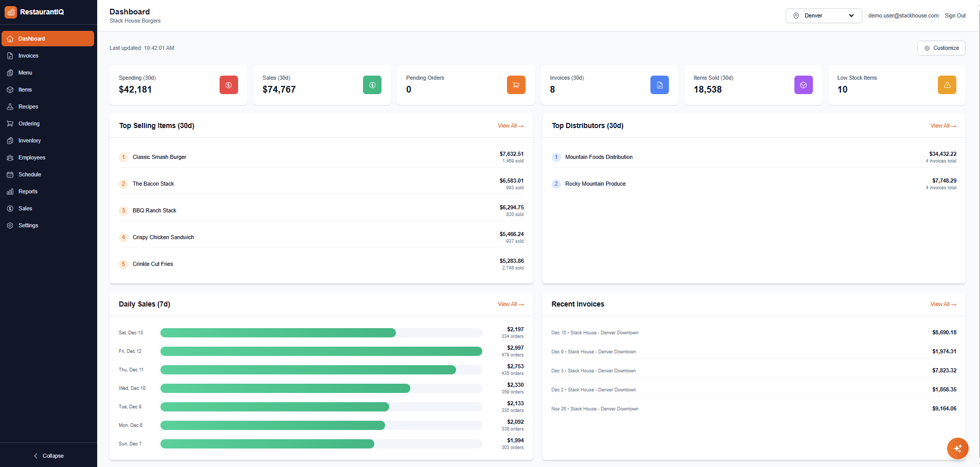980x467 pixels.
Task: Click Sign Out at the top right
Action: coord(955,15)
